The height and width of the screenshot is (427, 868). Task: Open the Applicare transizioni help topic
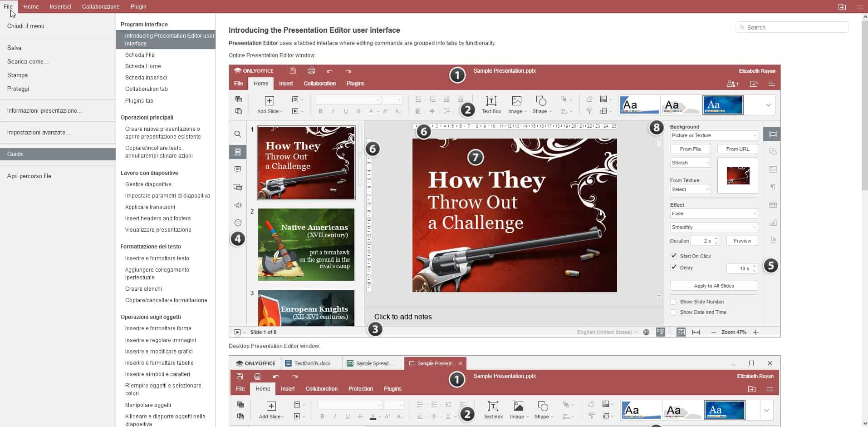[x=150, y=207]
